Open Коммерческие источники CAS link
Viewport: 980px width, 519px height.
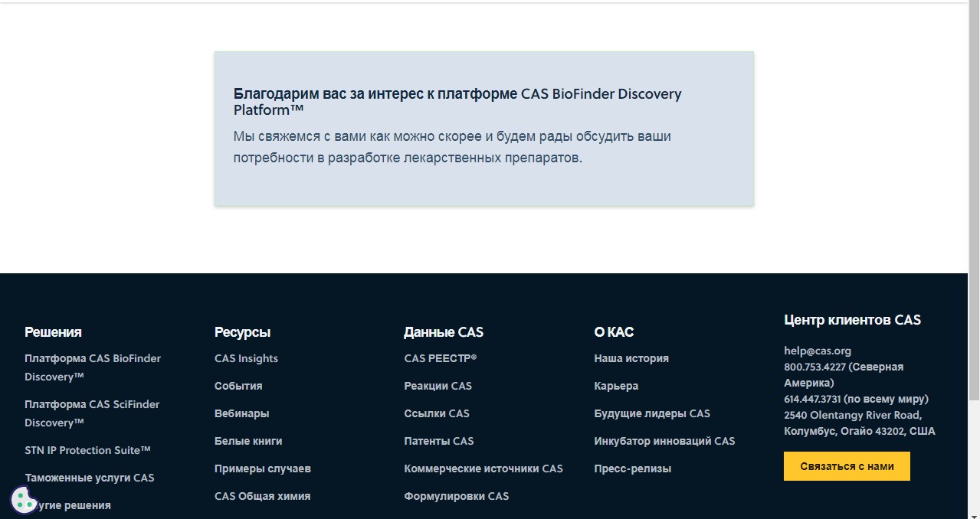483,468
